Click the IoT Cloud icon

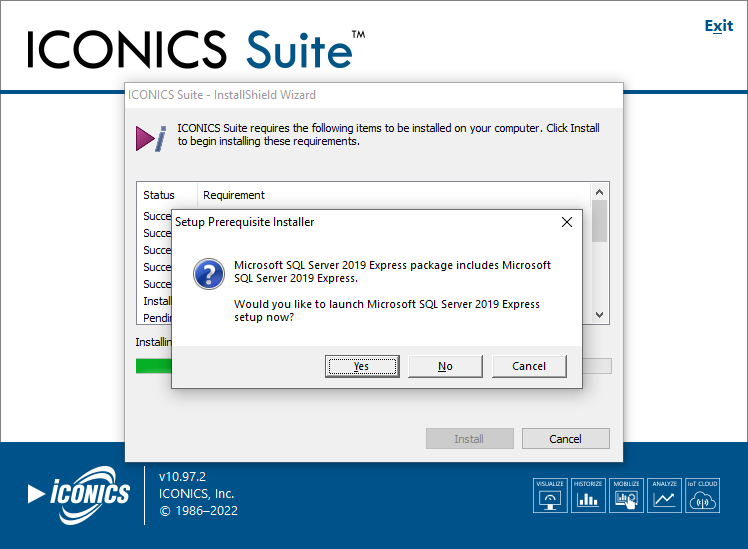(x=702, y=495)
